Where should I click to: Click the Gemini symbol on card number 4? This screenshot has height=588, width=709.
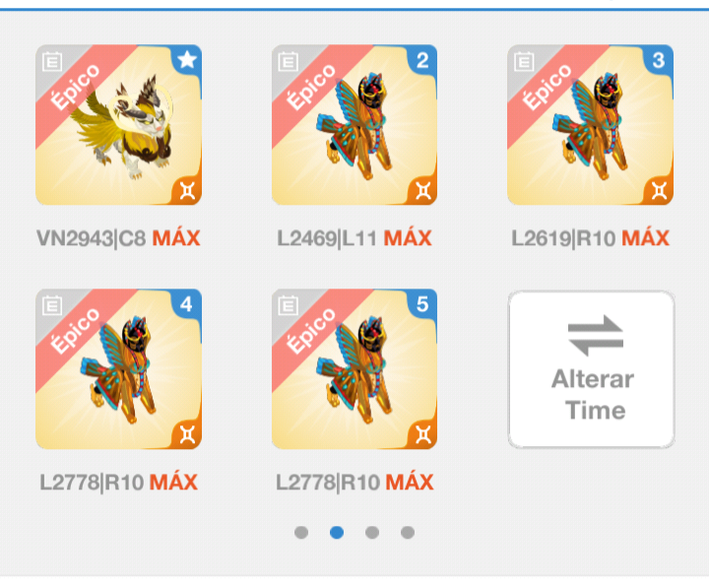click(x=187, y=434)
